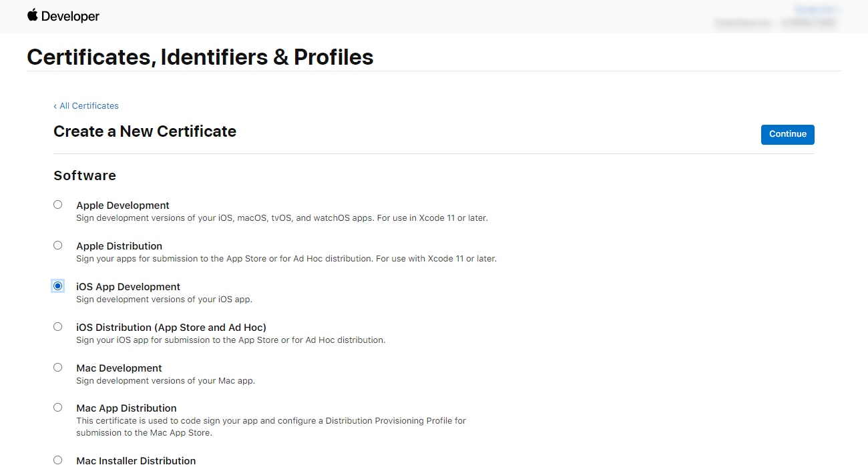
Task: Click the Mac Installer Distribution label
Action: pos(136,461)
